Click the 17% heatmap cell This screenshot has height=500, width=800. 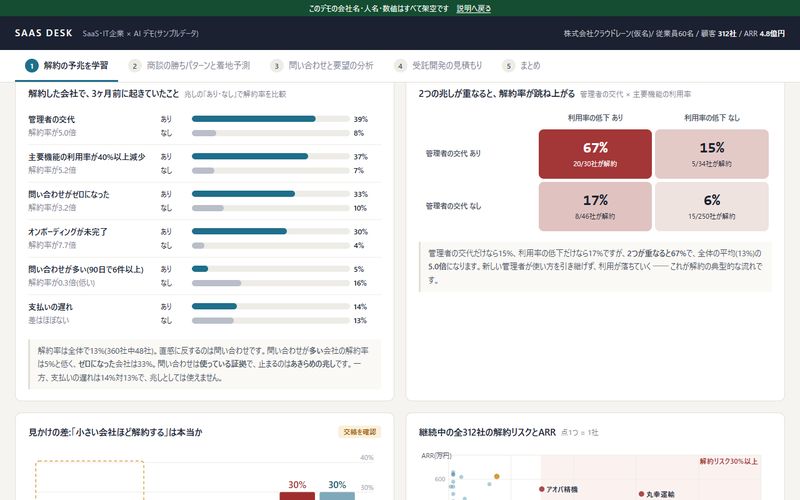pos(595,207)
